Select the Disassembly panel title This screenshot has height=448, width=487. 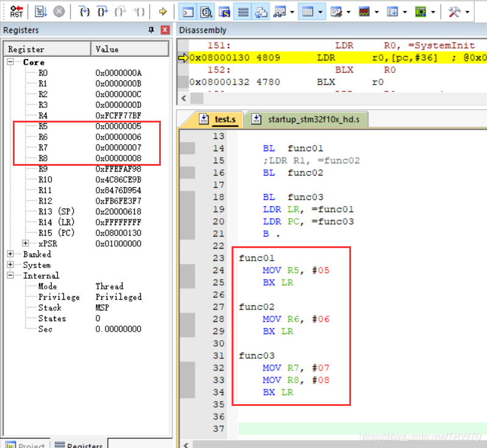point(203,30)
